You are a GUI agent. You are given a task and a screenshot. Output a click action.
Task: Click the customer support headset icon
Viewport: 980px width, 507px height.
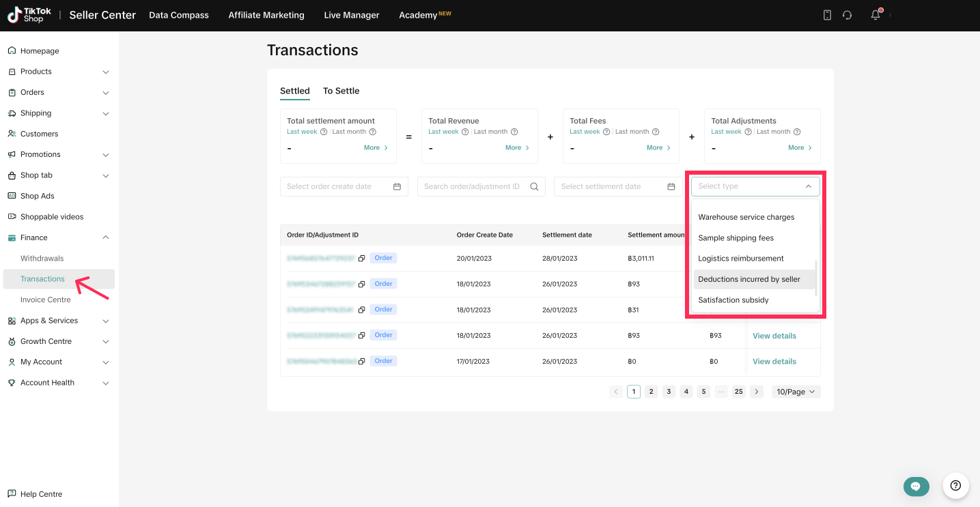click(x=848, y=15)
